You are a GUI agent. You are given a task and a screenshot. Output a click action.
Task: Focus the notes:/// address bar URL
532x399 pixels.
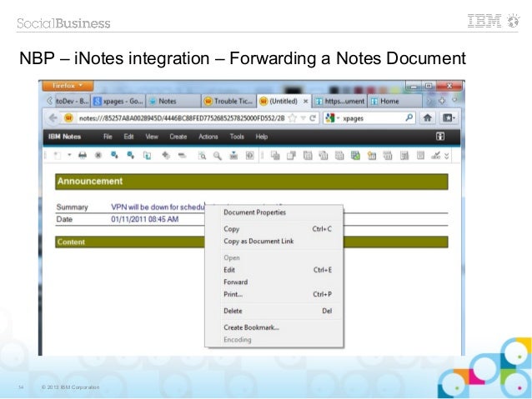[x=182, y=118]
